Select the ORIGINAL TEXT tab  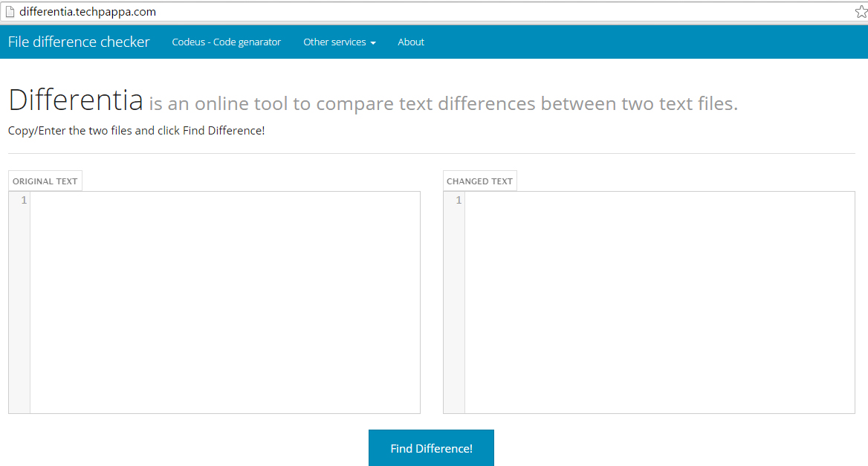[45, 181]
